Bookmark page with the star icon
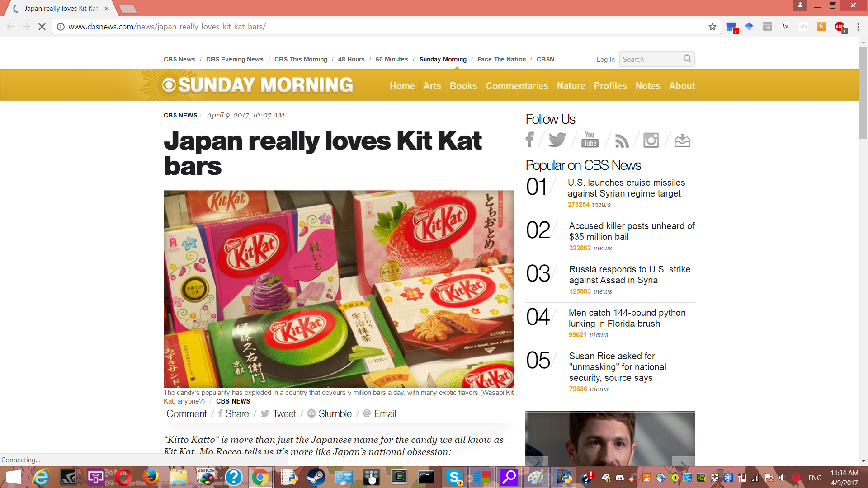This screenshot has width=868, height=488. (x=712, y=27)
